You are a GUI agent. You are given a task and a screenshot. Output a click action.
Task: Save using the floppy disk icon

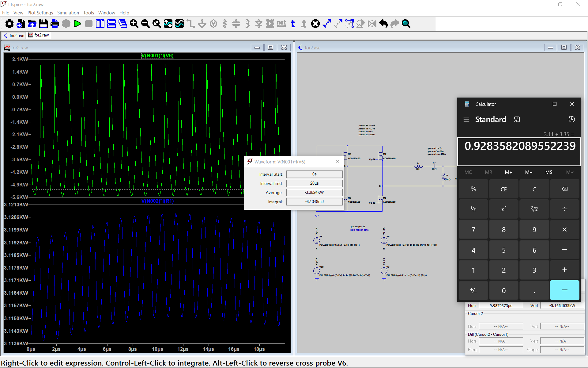pyautogui.click(x=43, y=24)
